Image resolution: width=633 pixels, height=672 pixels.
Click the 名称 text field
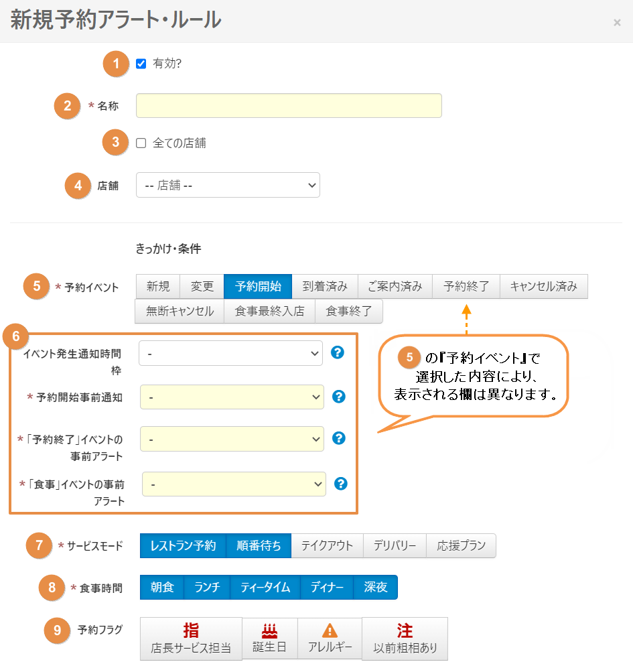coord(289,106)
